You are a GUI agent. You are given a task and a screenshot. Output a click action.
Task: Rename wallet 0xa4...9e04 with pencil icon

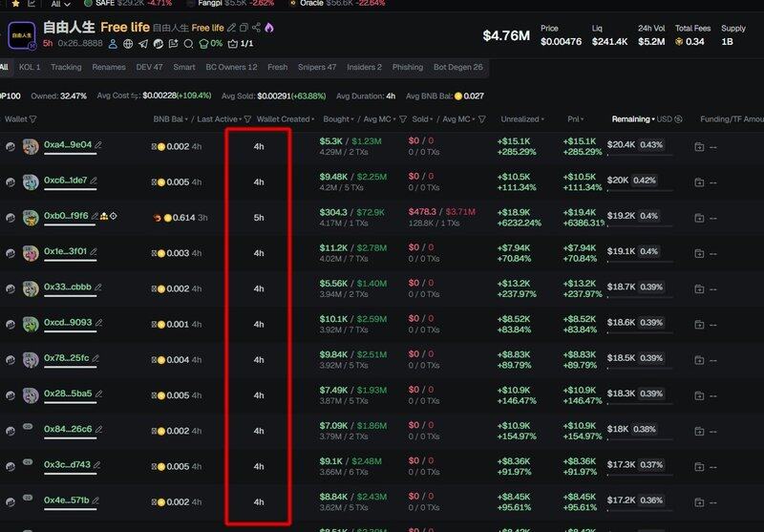click(x=98, y=145)
